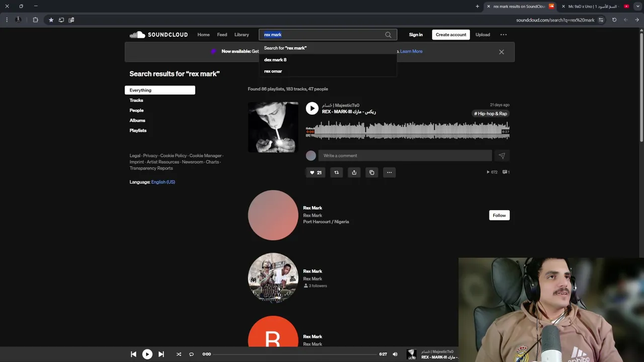This screenshot has height=362, width=644.
Task: Open the REX - MARK-III track title
Action: pos(349,112)
